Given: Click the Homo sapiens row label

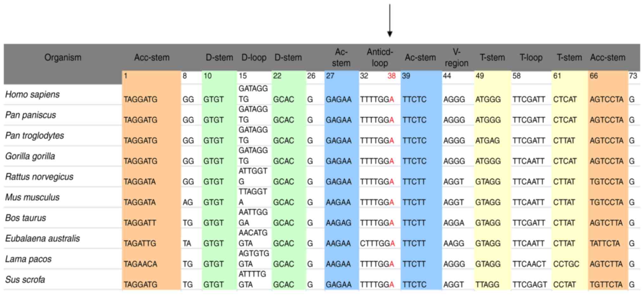Looking at the screenshot, I should pos(32,94).
